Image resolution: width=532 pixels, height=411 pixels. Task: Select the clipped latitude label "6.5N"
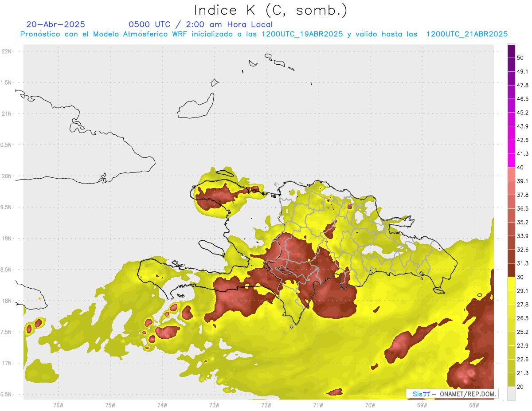(7, 394)
